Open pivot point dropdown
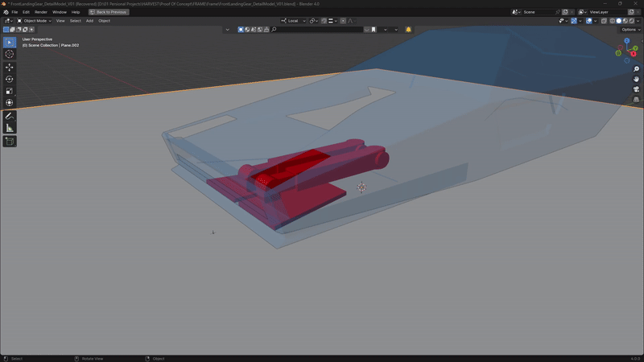644x362 pixels. point(314,21)
